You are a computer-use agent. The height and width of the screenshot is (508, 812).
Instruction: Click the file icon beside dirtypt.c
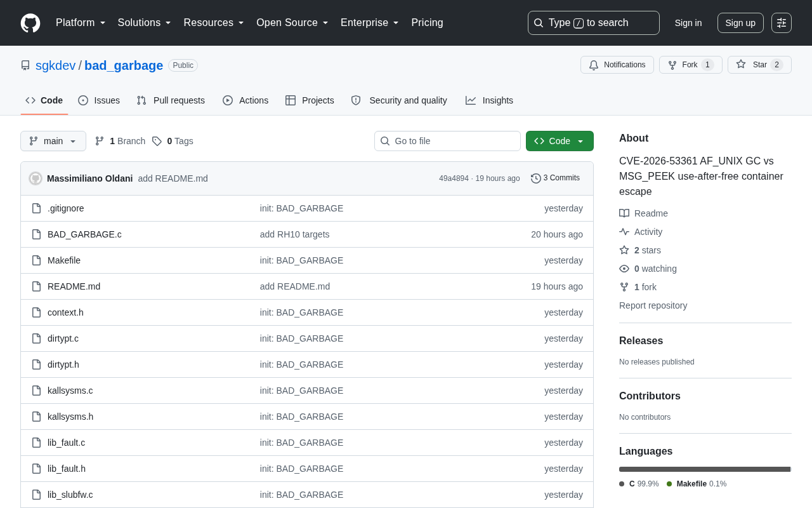click(37, 338)
